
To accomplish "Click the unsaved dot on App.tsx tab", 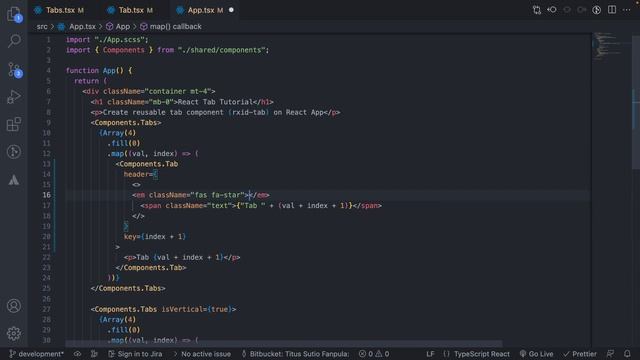I will point(231,10).
